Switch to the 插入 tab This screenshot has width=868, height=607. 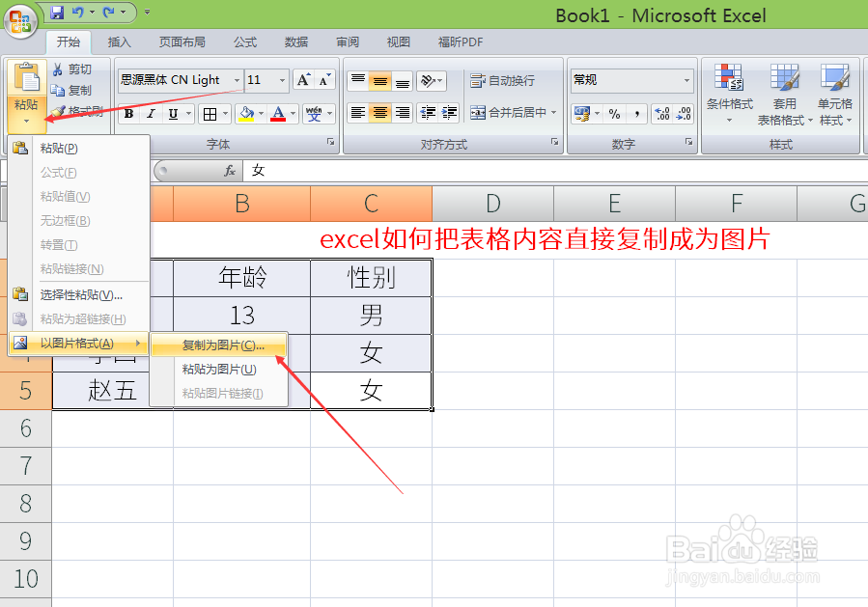pos(119,42)
